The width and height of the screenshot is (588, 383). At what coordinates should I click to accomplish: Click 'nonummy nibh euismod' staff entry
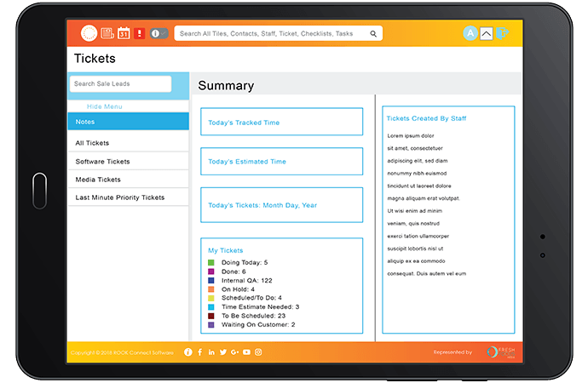point(417,174)
